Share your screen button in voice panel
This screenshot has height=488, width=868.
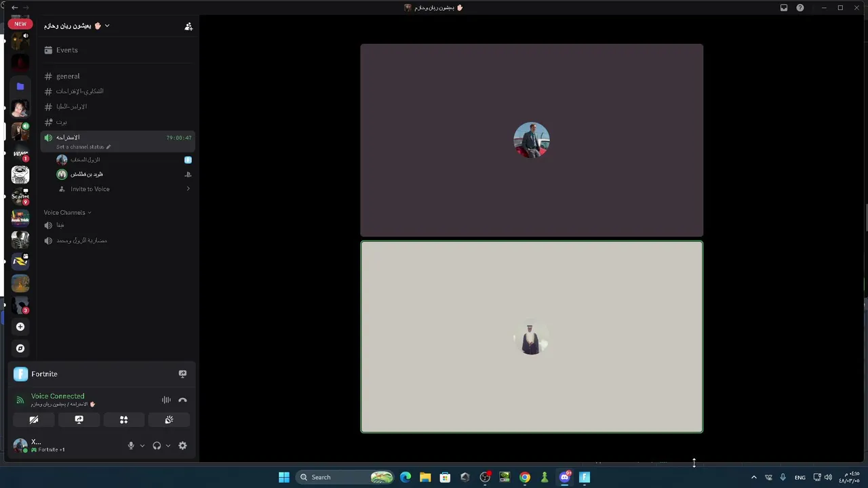79,420
